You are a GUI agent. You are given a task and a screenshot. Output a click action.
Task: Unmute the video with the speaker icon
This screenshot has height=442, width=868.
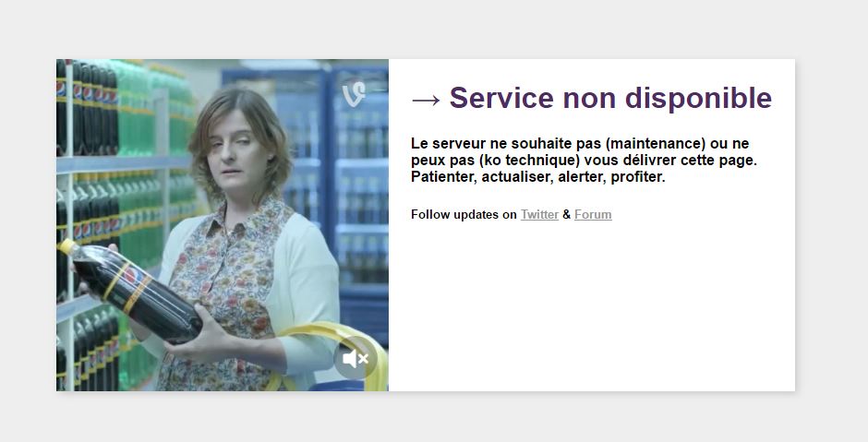pos(355,358)
